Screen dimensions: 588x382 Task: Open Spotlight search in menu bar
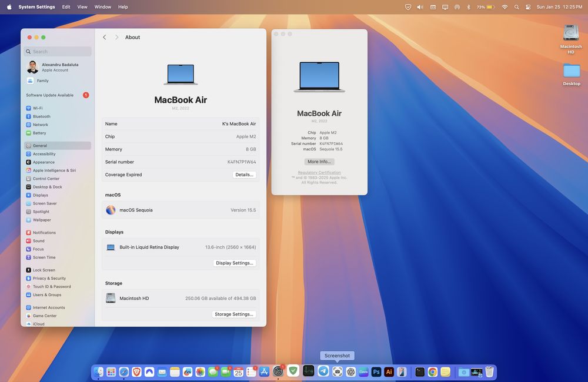(x=517, y=6)
